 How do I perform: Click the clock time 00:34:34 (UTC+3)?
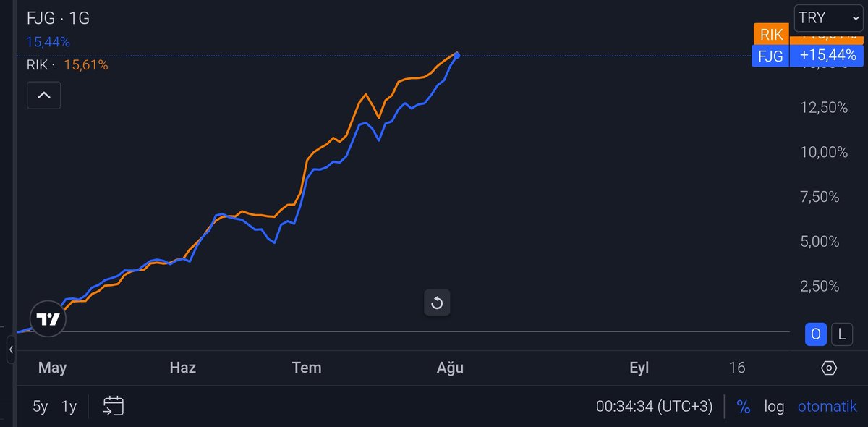click(654, 407)
